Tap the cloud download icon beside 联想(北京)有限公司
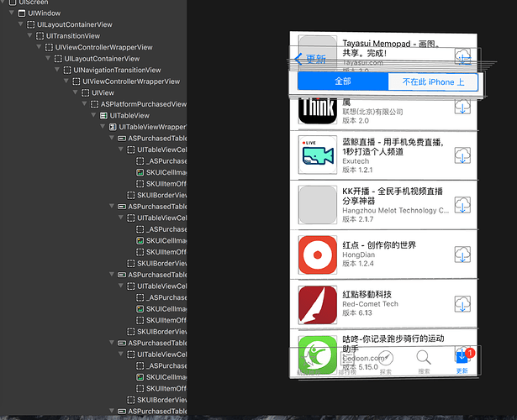The width and height of the screenshot is (517, 420). click(462, 106)
